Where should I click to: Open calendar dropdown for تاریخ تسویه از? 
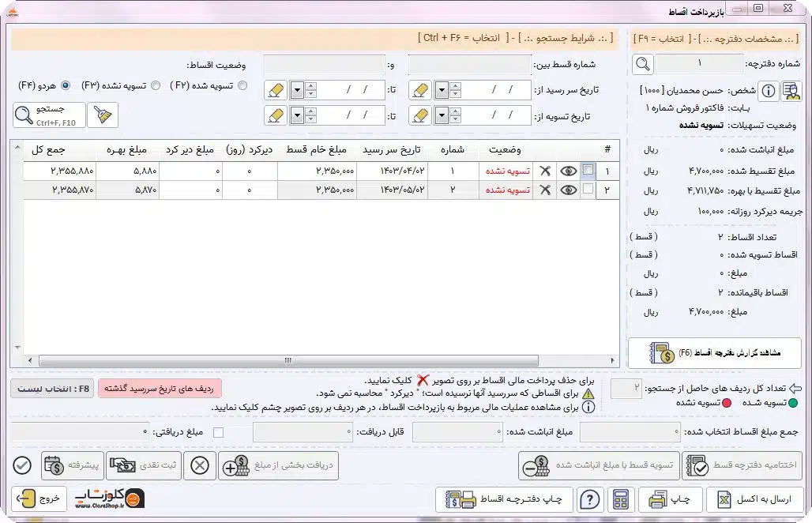pyautogui.click(x=442, y=115)
